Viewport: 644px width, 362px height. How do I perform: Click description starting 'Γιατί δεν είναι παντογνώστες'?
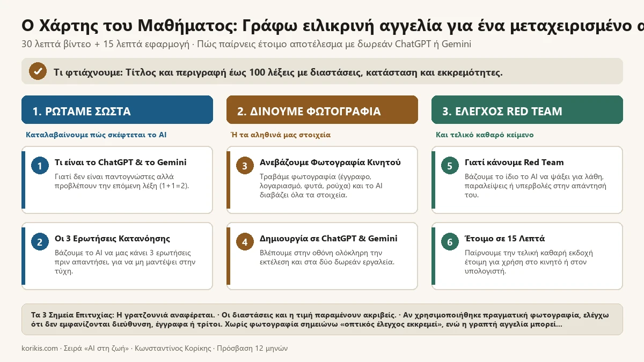coord(122,181)
